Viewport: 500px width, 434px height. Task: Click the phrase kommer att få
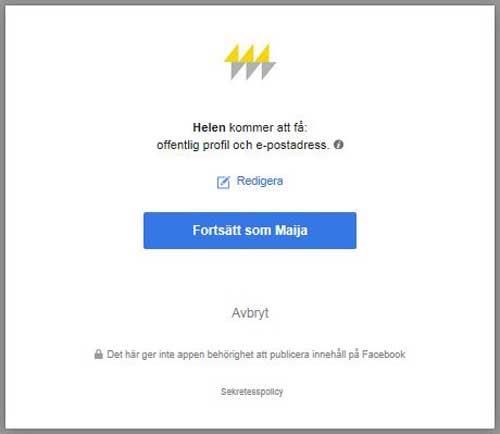[267, 127]
